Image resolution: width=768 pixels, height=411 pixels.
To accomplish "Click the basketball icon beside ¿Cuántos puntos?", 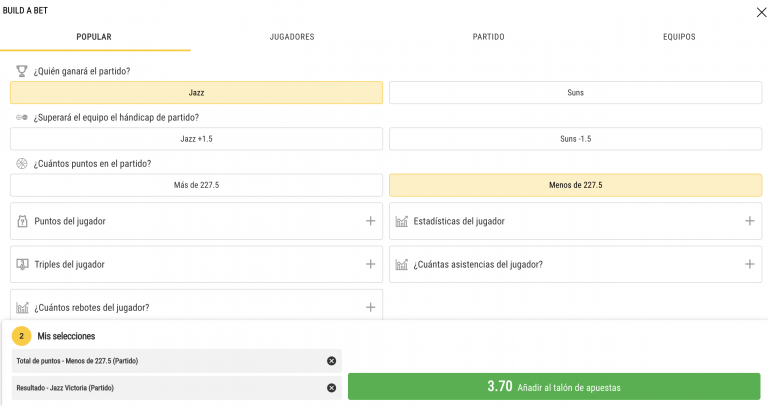I will point(22,164).
